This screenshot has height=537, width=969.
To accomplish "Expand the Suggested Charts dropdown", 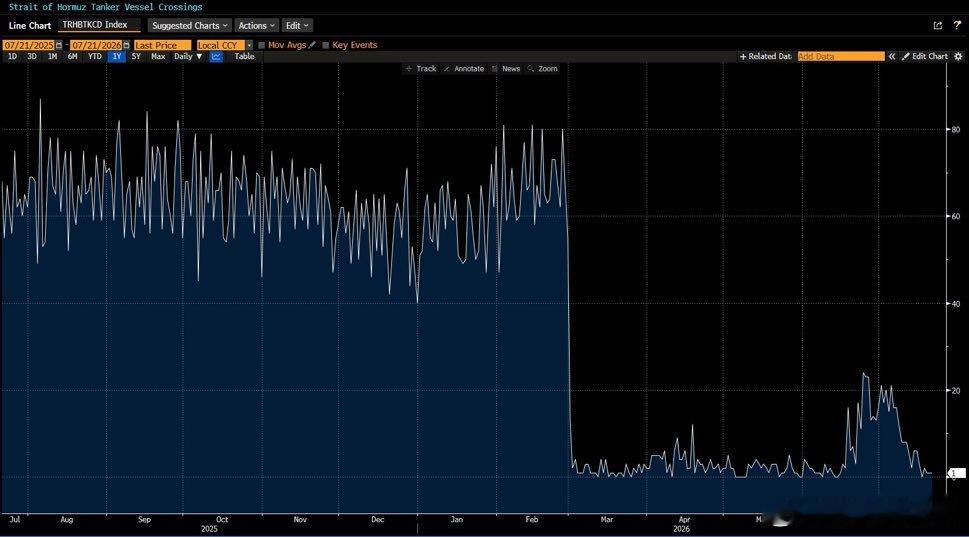I will [x=190, y=25].
